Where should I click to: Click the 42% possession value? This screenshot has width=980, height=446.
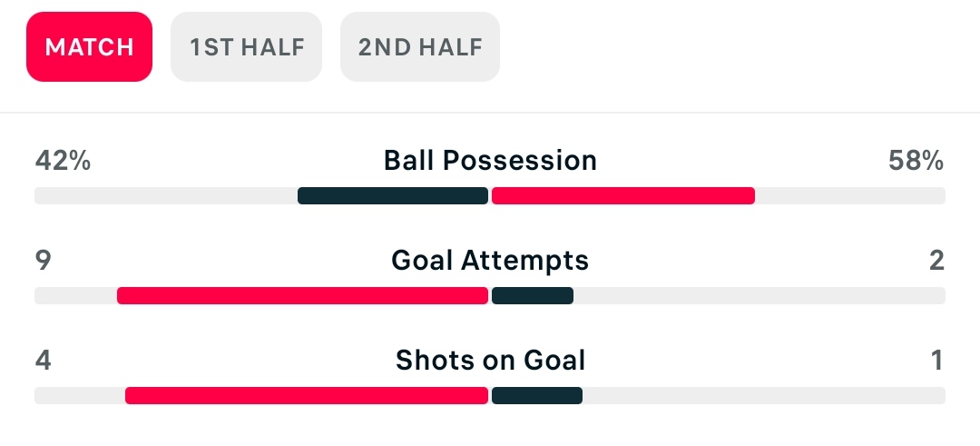coord(63,161)
